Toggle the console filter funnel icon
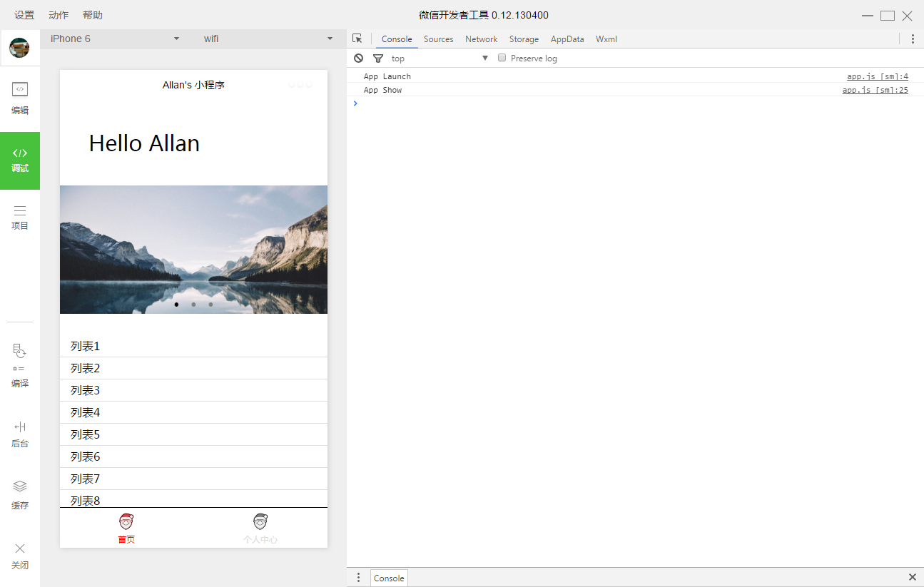 [378, 58]
